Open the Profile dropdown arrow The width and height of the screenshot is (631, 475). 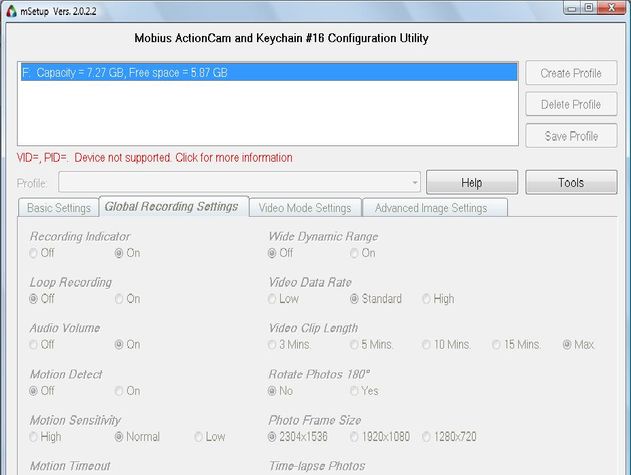[x=414, y=183]
